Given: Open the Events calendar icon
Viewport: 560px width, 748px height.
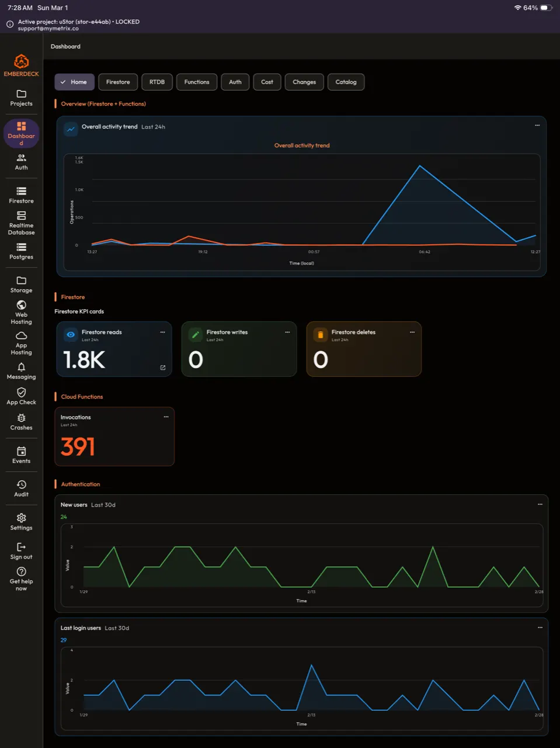Looking at the screenshot, I should click(21, 452).
